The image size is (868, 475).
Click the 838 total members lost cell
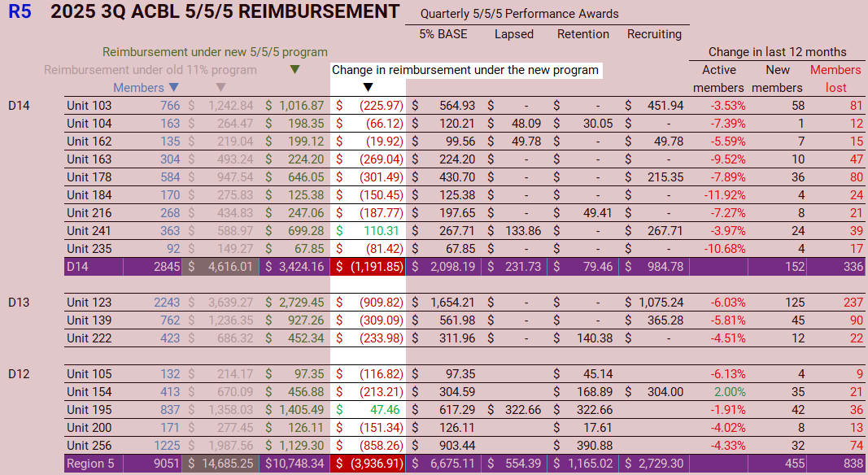point(853,464)
